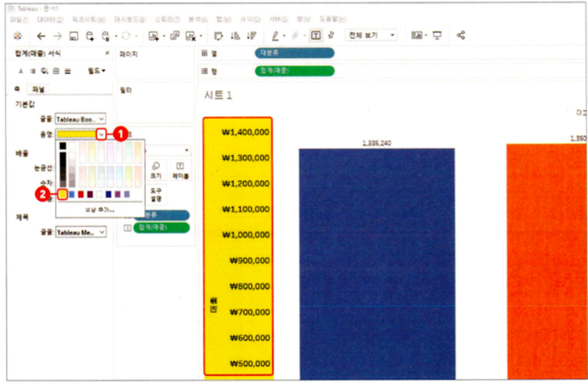Screen dimensions: 588x382
Task: Select the Format Alignment icon
Action: 33,71
